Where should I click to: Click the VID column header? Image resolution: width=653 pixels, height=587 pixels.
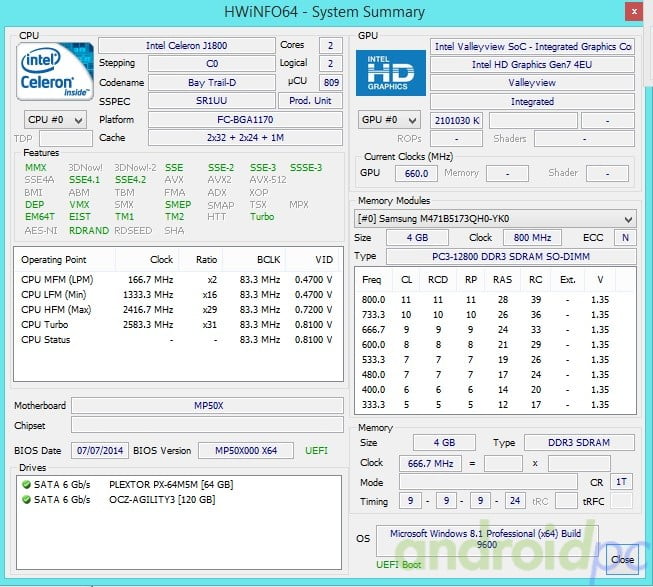tap(314, 260)
